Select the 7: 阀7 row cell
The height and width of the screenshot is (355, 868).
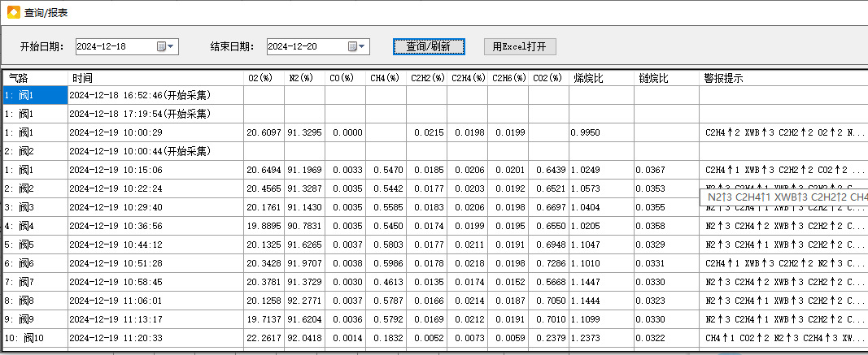[36, 282]
